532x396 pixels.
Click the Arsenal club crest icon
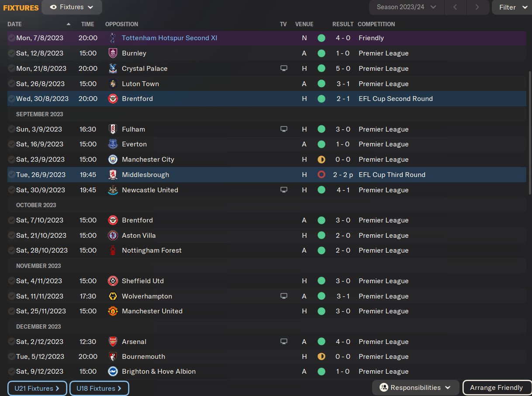(113, 342)
